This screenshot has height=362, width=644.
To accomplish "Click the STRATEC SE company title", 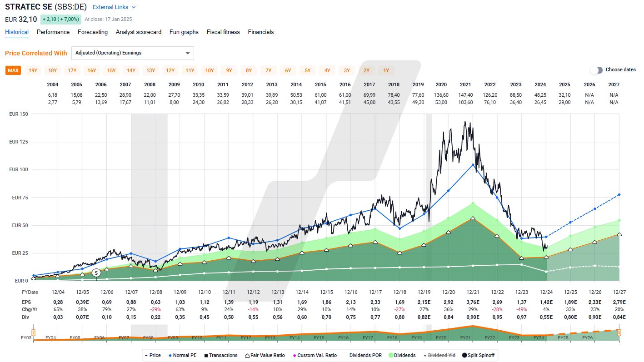I will coord(29,7).
